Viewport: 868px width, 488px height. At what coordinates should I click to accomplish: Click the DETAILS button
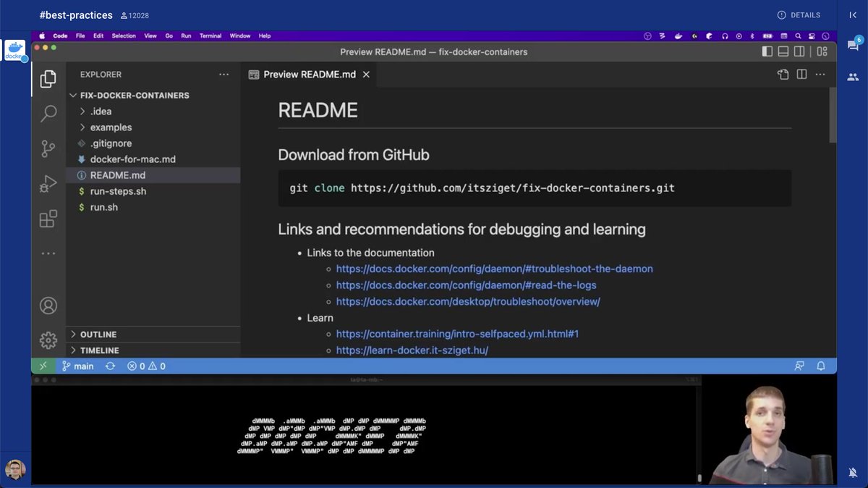[799, 14]
